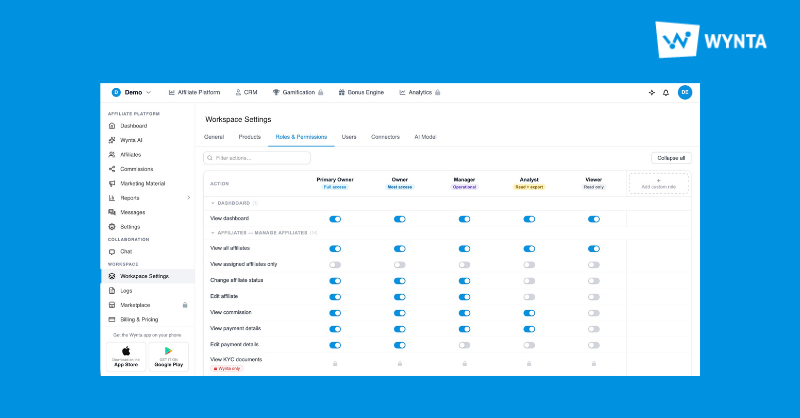
Task: Click the Analyst role header
Action: (x=529, y=183)
